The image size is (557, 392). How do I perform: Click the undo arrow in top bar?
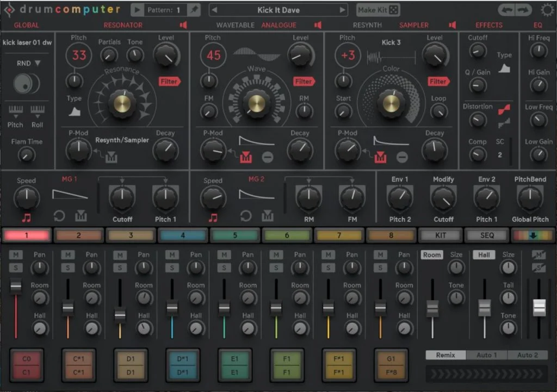click(x=506, y=10)
